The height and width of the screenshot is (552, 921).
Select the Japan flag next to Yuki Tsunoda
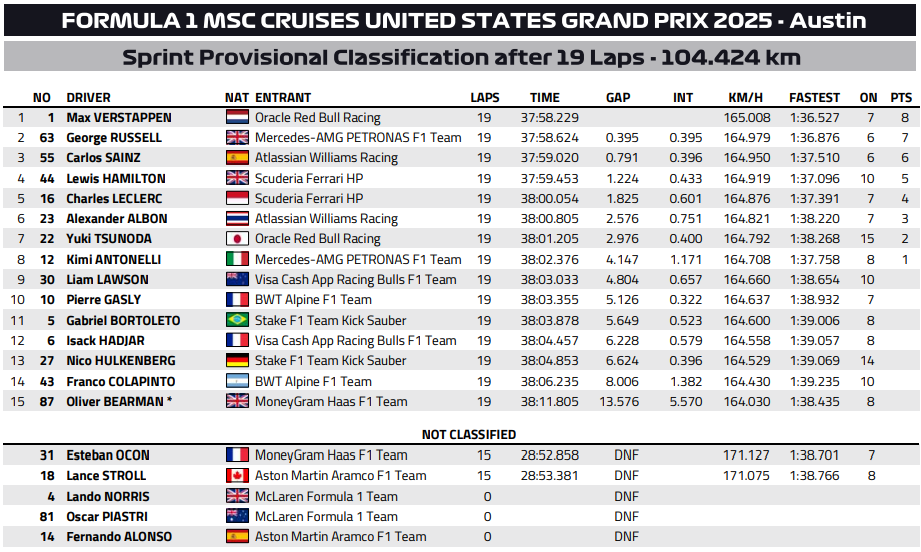(237, 239)
